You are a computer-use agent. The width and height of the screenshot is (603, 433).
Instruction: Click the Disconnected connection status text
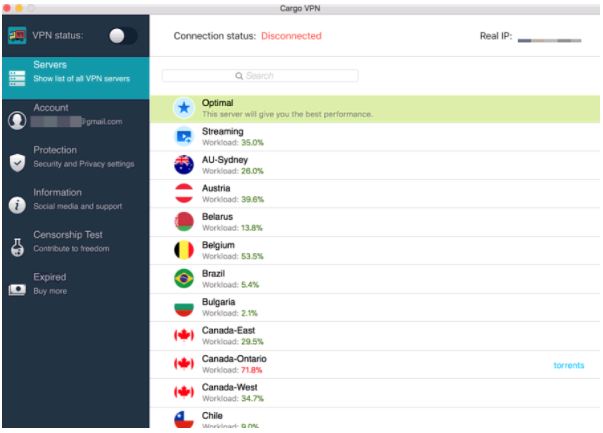coord(291,36)
